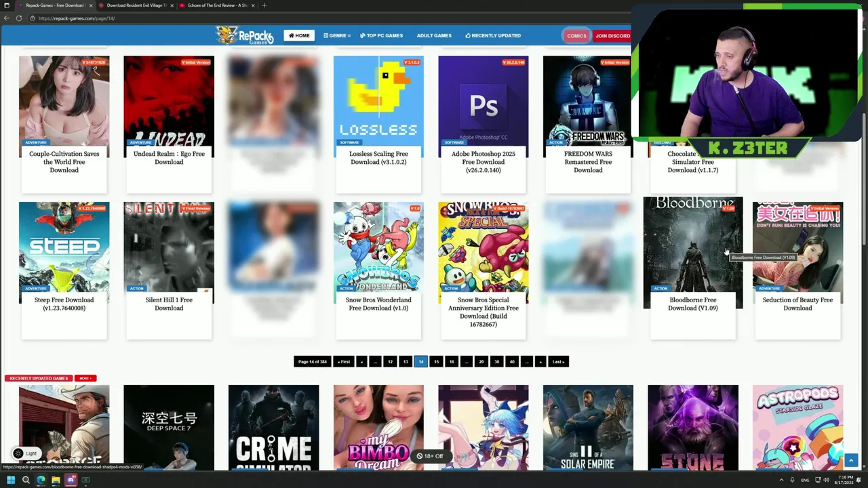
Task: Open RECENTLY UPDATED menu item
Action: [x=493, y=35]
